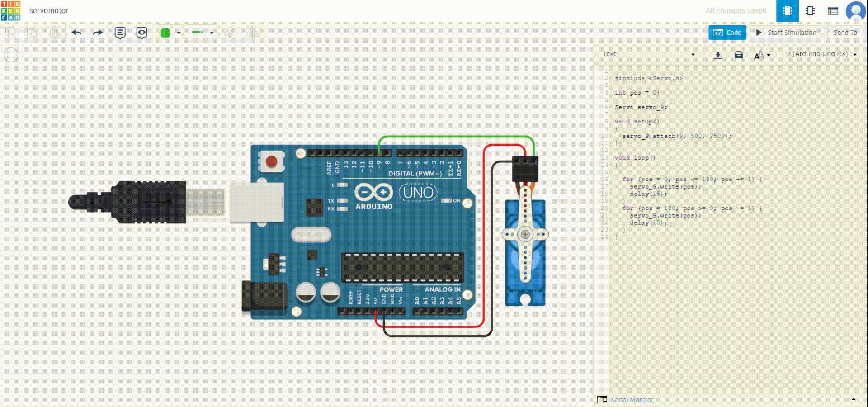Click the 'void setup()' code line
The height and width of the screenshot is (407, 868).
[x=637, y=122]
